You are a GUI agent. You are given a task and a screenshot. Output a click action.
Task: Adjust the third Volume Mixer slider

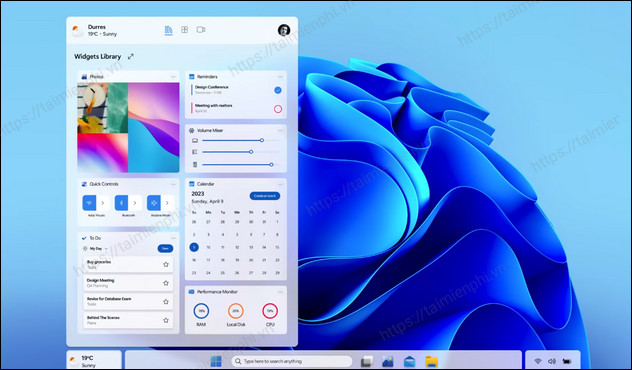271,164
